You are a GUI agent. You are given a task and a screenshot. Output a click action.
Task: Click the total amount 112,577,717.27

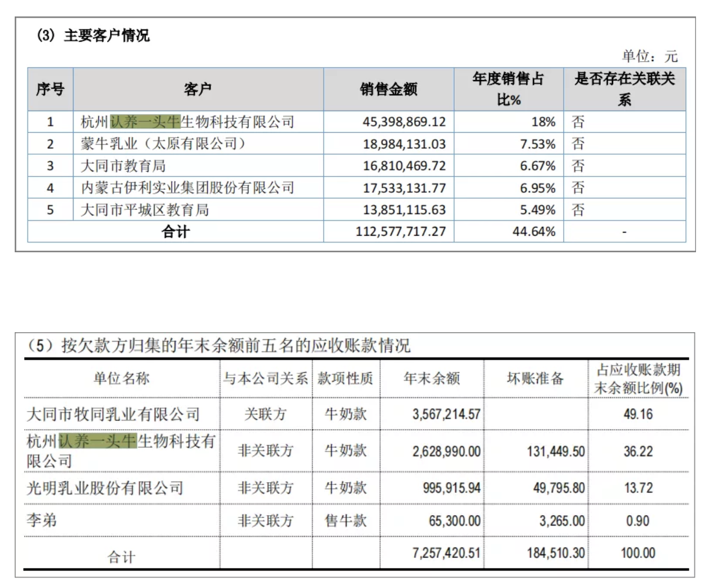tap(401, 232)
